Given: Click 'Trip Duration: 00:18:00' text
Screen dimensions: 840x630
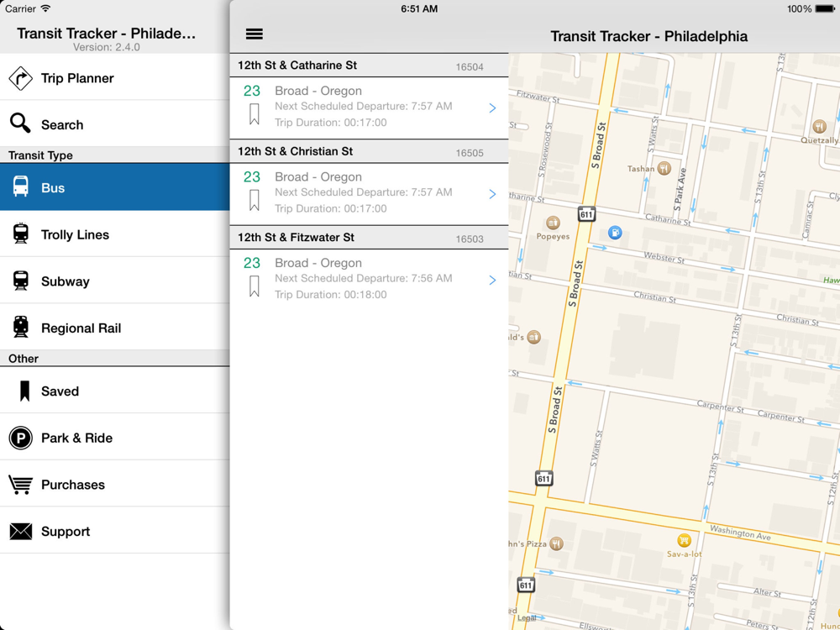Looking at the screenshot, I should 330,295.
